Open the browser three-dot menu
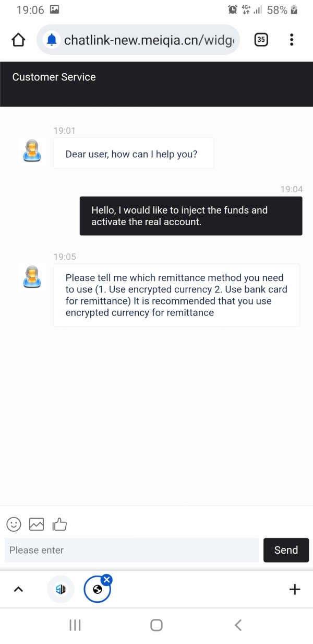 [291, 40]
